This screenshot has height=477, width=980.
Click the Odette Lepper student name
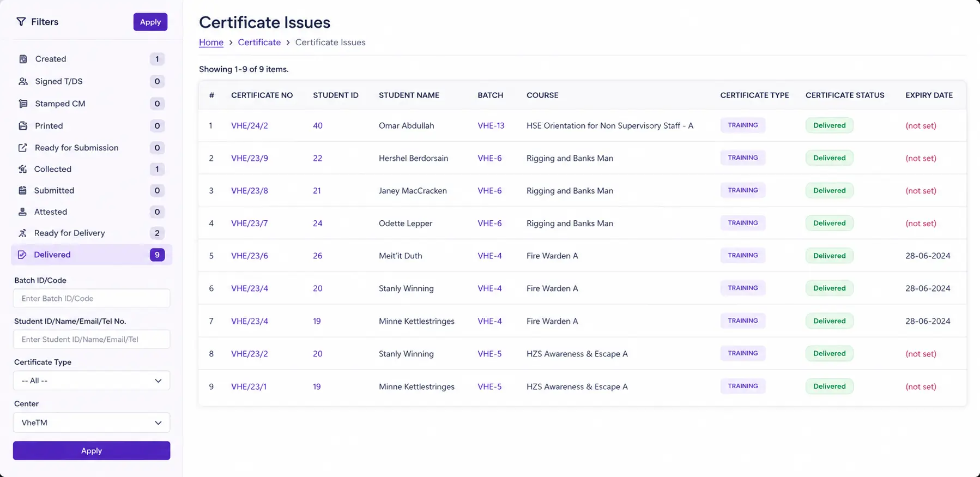pyautogui.click(x=406, y=224)
